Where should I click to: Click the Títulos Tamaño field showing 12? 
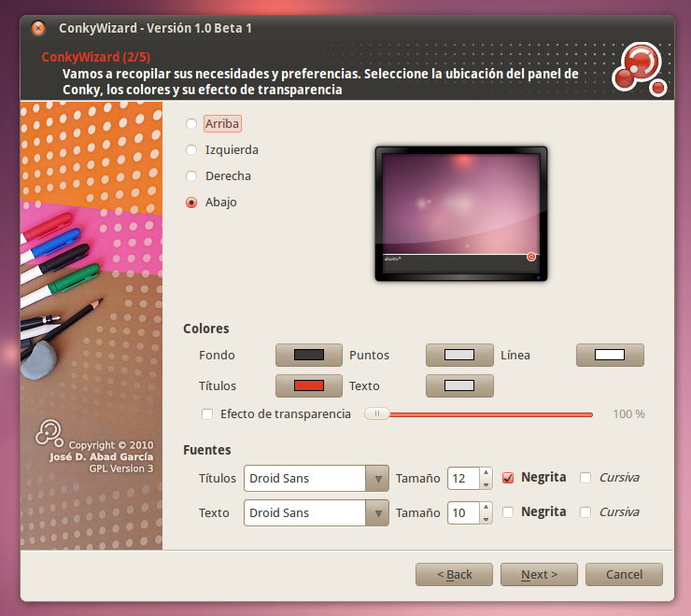pos(463,478)
